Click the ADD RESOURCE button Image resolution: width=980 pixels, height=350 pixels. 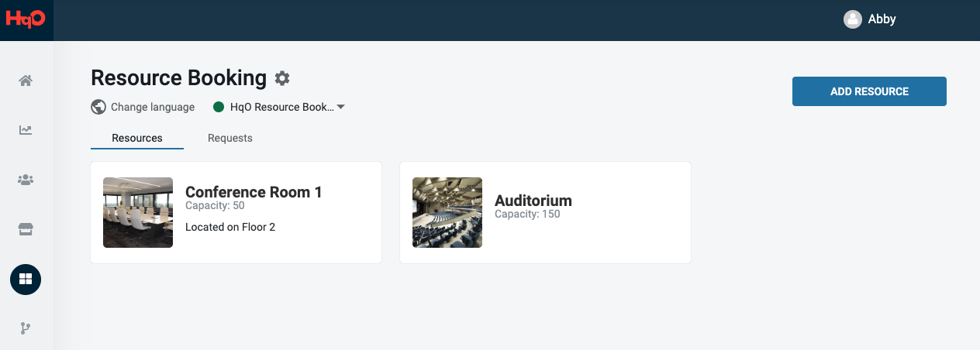point(869,91)
